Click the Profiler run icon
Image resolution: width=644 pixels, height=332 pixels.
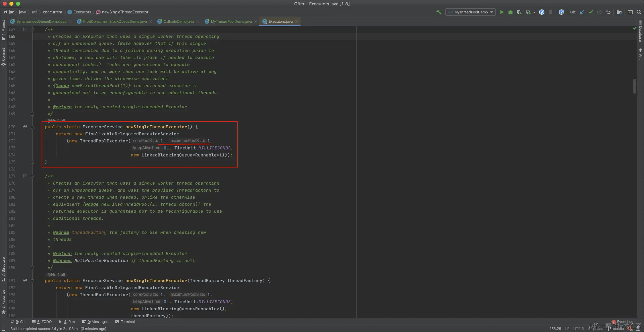(528, 12)
